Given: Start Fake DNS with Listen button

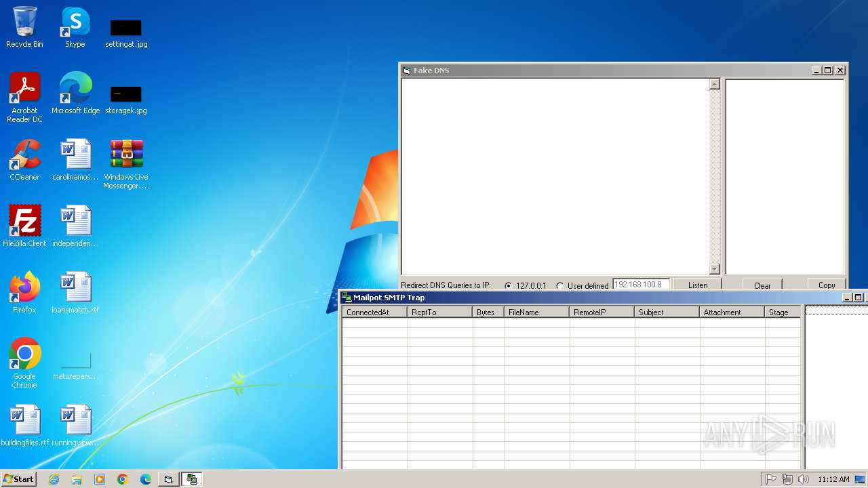Looking at the screenshot, I should coord(698,285).
